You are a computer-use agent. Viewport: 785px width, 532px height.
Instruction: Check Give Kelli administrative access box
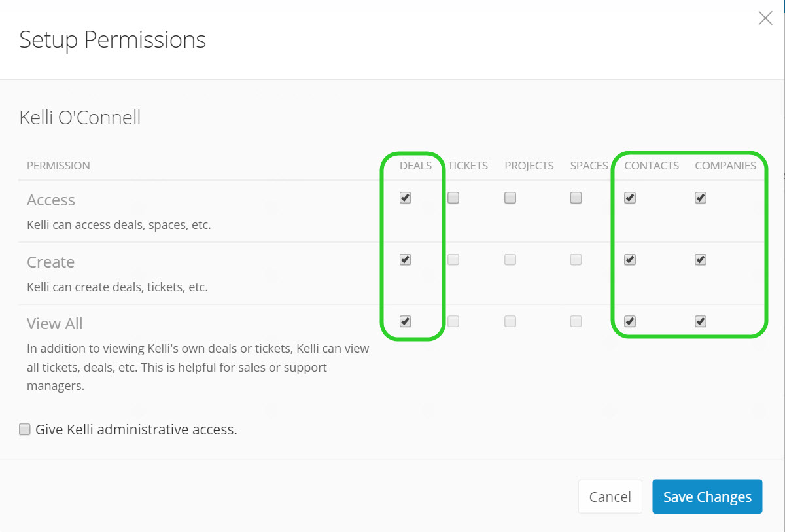tap(25, 430)
